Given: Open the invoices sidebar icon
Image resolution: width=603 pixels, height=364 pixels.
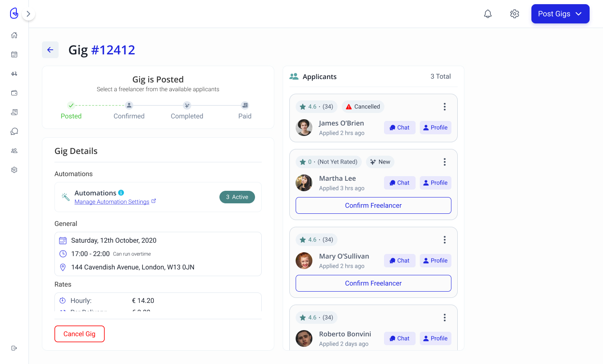Looking at the screenshot, I should click(x=14, y=112).
